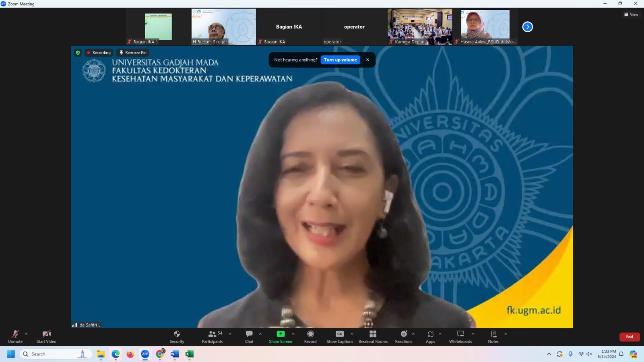
Task: Open the Windows Start menu
Action: [11, 354]
